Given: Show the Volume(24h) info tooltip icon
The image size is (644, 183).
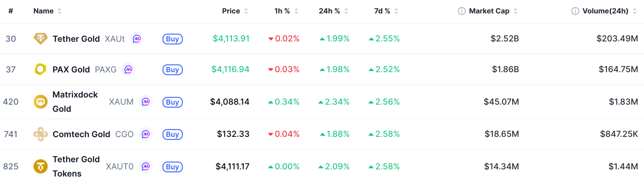Looking at the screenshot, I should (575, 11).
